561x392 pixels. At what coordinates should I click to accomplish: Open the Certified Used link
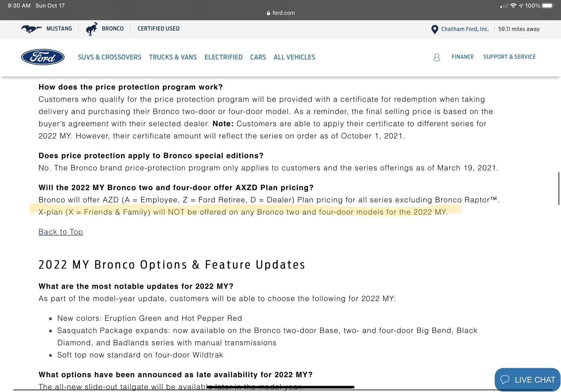coord(159,29)
